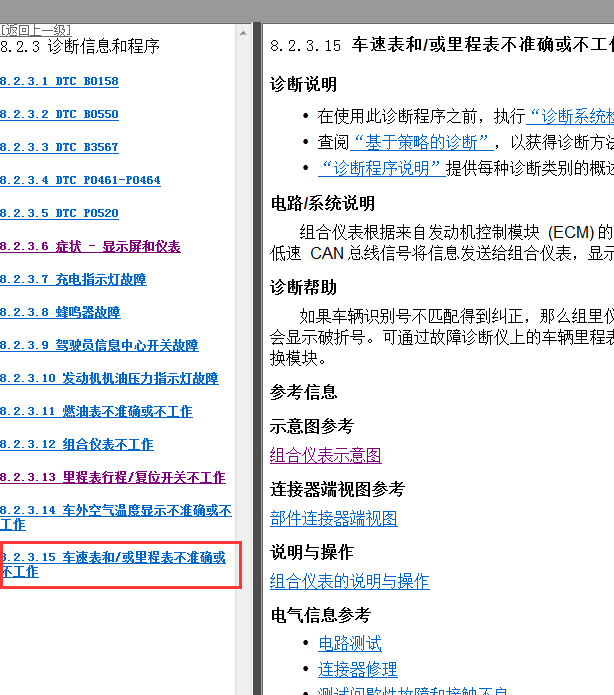Open the 组合仪表示意图 link
This screenshot has width=614, height=695.
[x=326, y=456]
